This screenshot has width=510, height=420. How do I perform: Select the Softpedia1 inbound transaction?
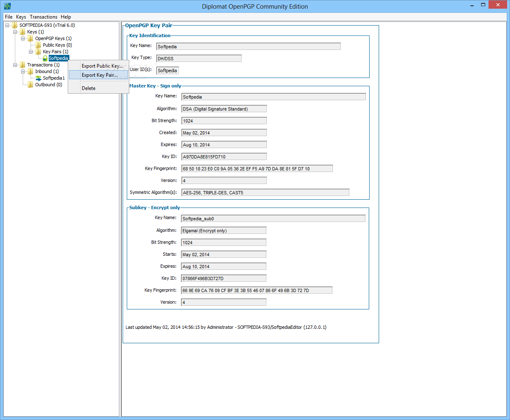point(54,78)
